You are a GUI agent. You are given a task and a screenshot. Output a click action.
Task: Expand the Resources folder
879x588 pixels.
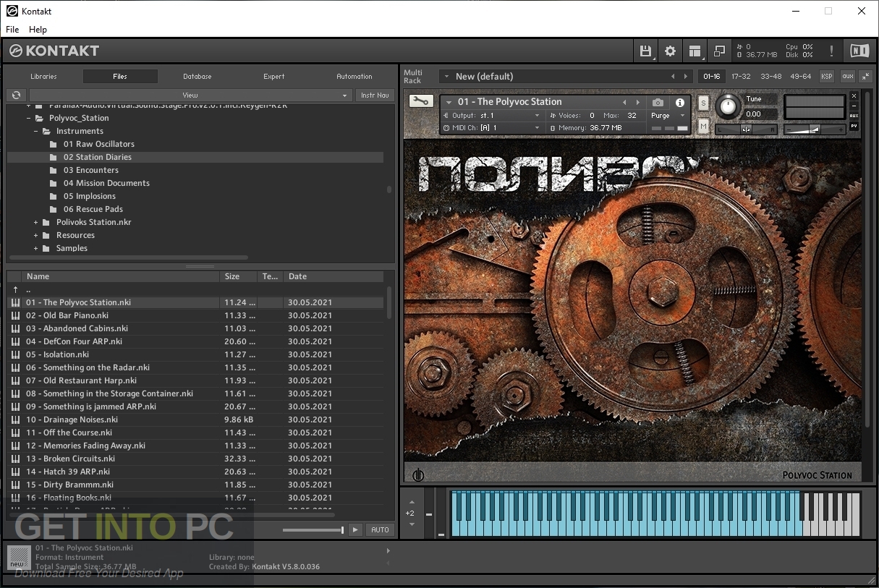click(35, 235)
